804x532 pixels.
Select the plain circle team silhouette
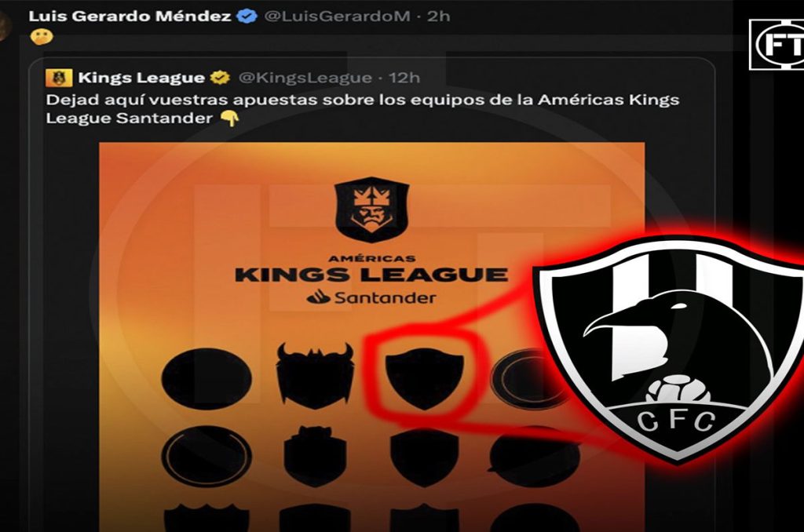coord(206,378)
